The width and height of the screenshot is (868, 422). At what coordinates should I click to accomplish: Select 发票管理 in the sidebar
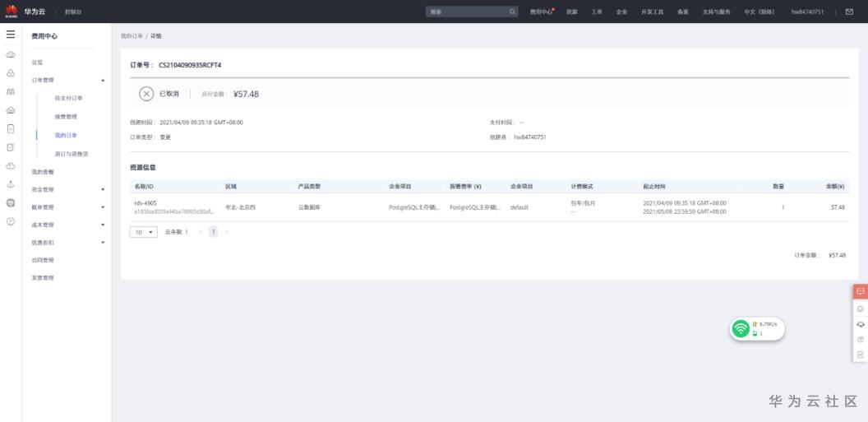[43, 278]
